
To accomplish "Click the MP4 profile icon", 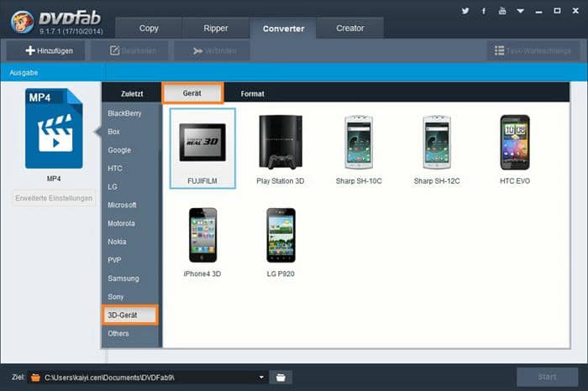I will [x=54, y=128].
